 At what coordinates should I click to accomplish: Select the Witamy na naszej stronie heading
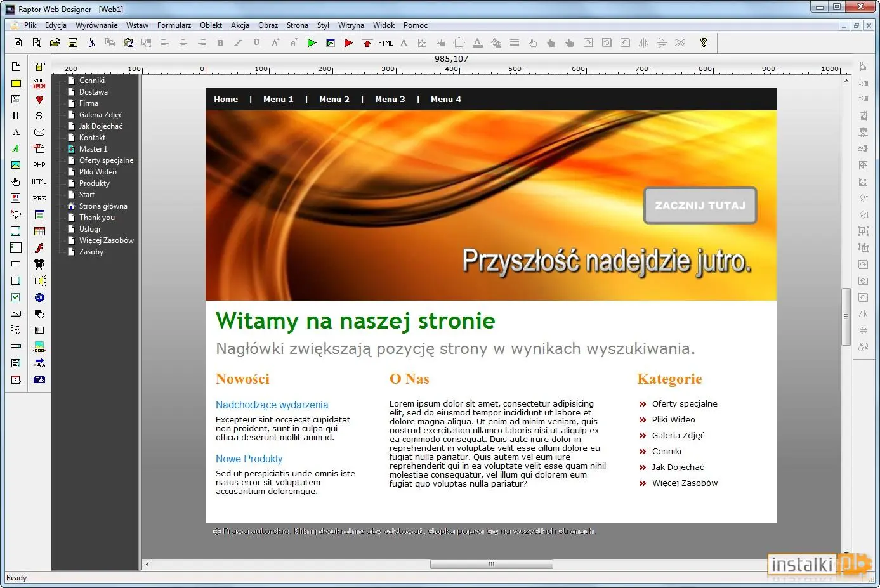coord(355,320)
